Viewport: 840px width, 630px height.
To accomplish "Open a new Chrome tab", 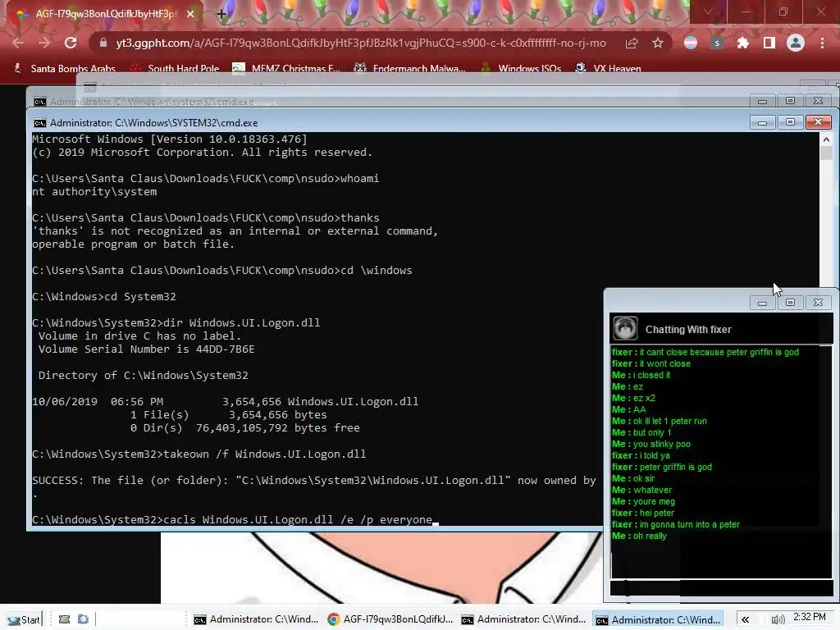I will pyautogui.click(x=221, y=14).
